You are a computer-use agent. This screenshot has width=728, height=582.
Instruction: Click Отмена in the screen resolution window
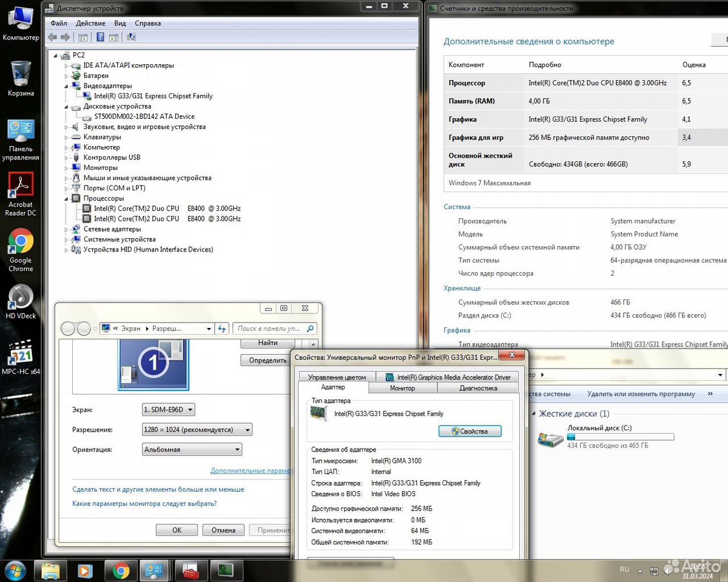[x=223, y=530]
